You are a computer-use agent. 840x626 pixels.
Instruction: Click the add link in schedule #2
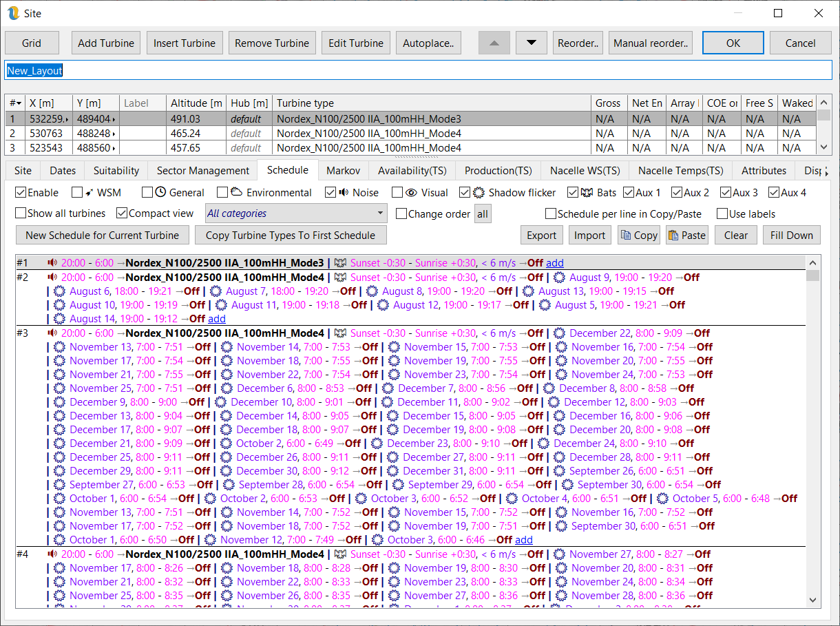(x=217, y=319)
